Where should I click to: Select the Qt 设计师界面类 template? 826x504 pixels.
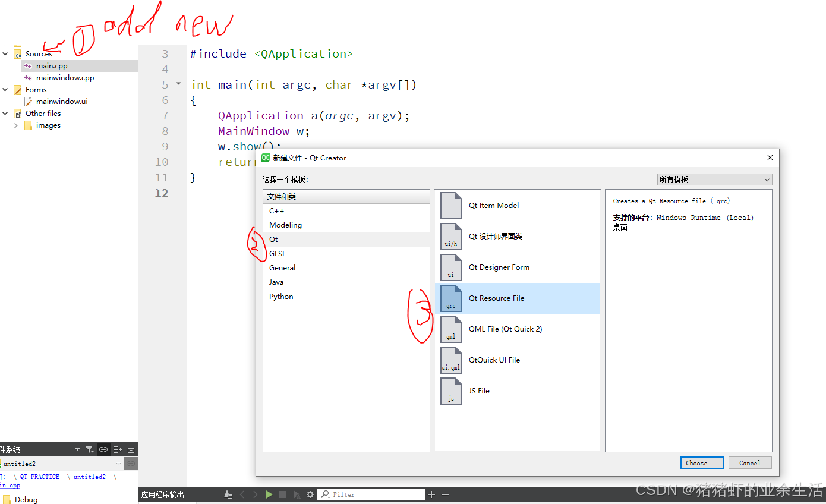click(x=517, y=237)
